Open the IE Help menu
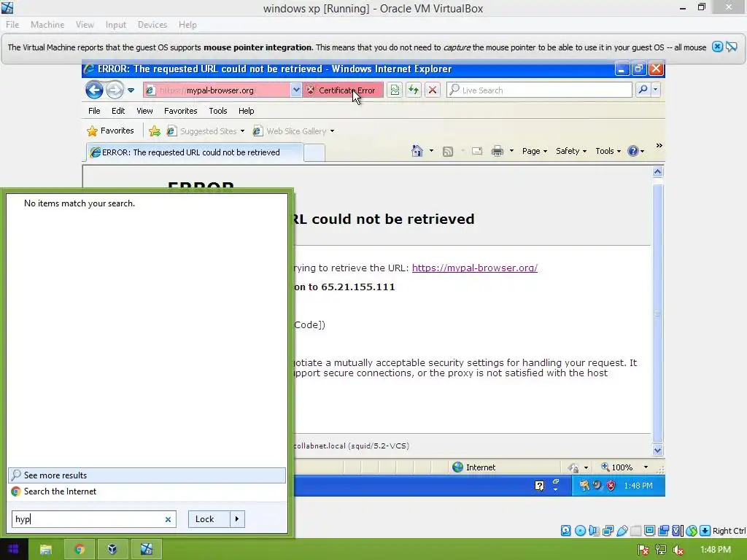Viewport: 747px width, 560px height. 246,111
